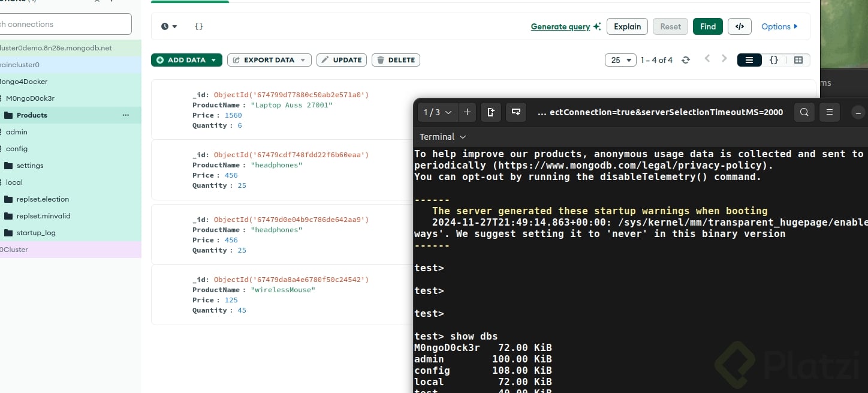The image size is (868, 393).
Task: Open the Terminal profile menu
Action: click(442, 137)
